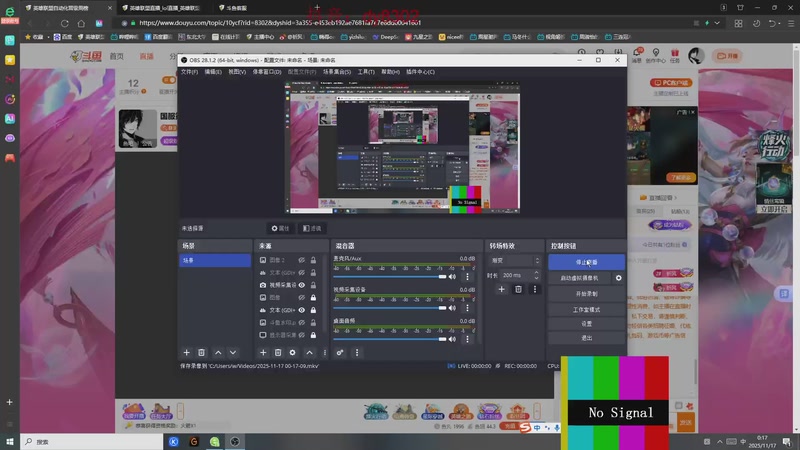Screen dimensions: 800x450
Task: Unlock the 显示器采集 source
Action: (x=313, y=335)
